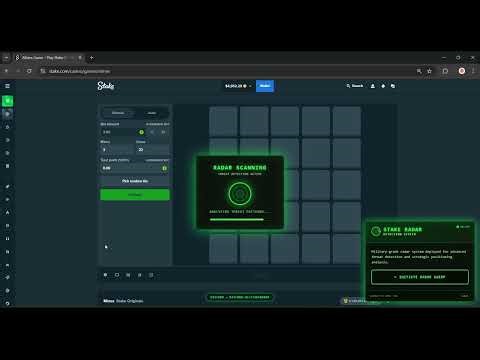Reveal the second tile in the top row
Screen dimensions: 480x360
click(254, 121)
